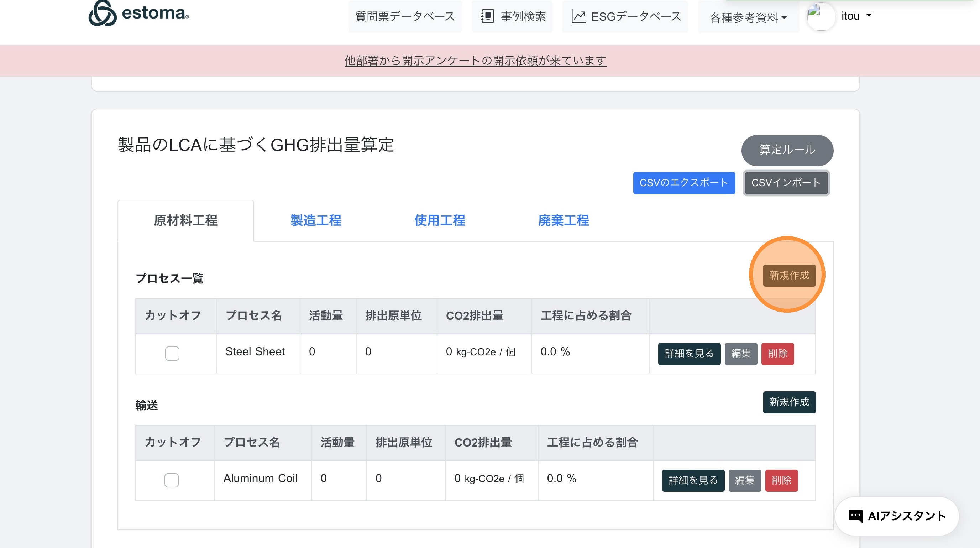Click the itou user avatar image

[x=821, y=16]
